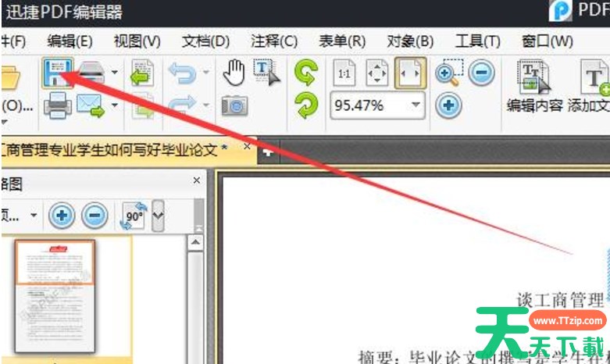Open the 工具(T) menu

(478, 41)
